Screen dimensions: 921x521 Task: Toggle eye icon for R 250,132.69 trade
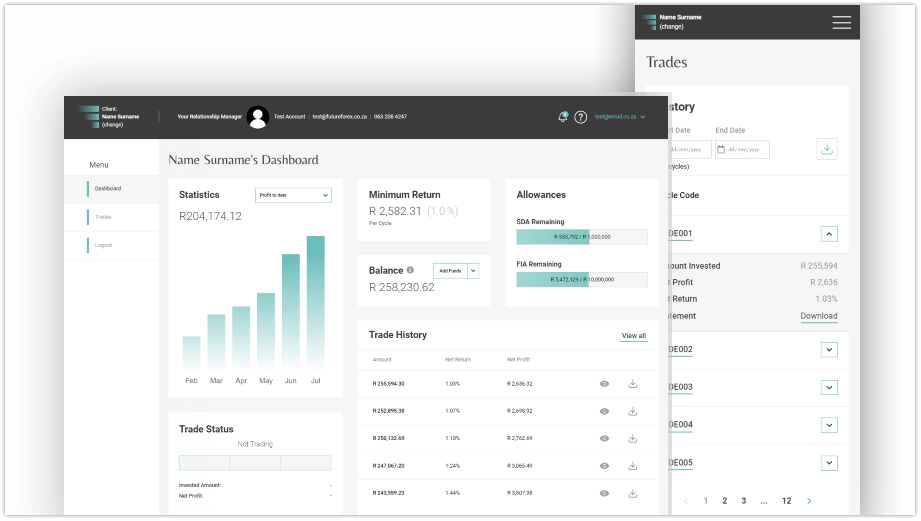[604, 438]
